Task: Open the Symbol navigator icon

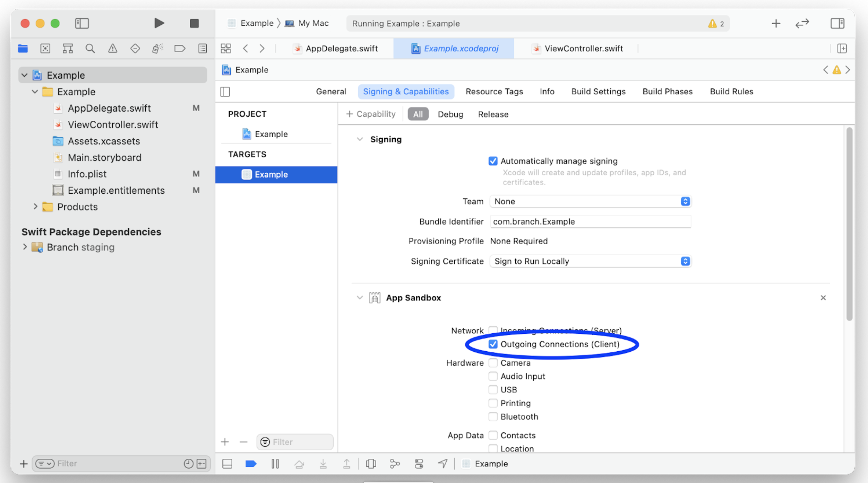Action: tap(68, 48)
